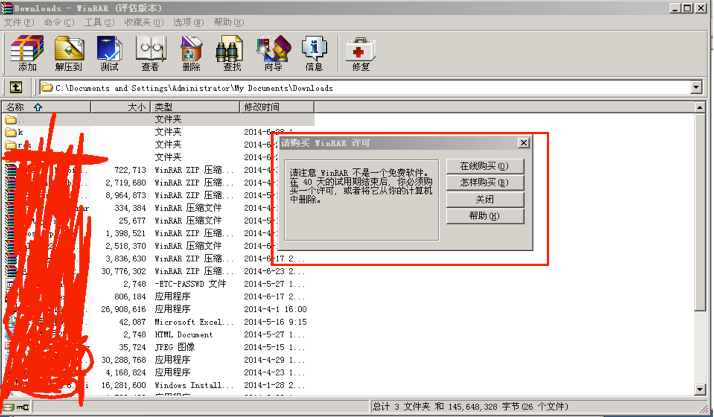714x417 pixels.
Task: Select the row with size 2,719,680
Action: pyautogui.click(x=157, y=183)
